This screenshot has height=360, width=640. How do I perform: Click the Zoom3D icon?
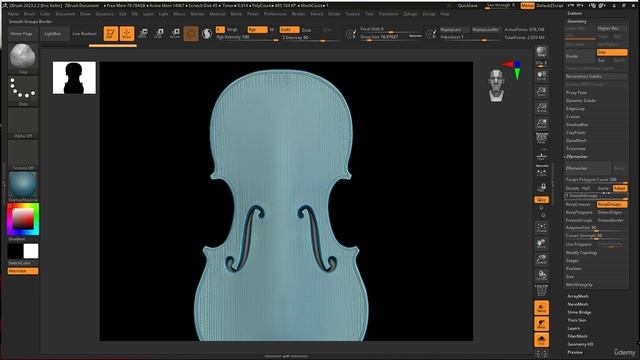(x=542, y=260)
